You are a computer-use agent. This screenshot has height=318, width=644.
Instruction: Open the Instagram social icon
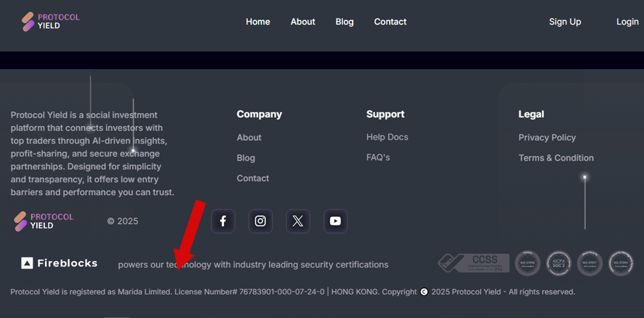pos(261,221)
